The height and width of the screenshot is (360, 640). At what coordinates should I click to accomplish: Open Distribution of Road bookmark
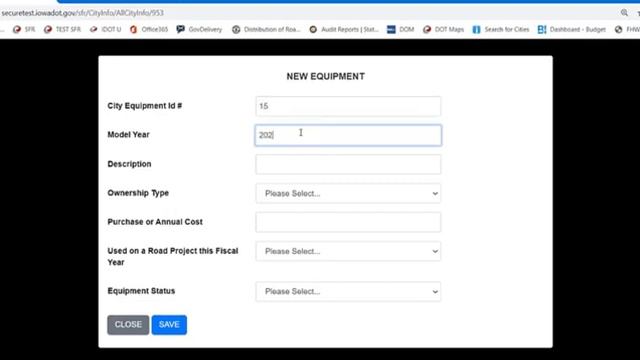coord(266,29)
